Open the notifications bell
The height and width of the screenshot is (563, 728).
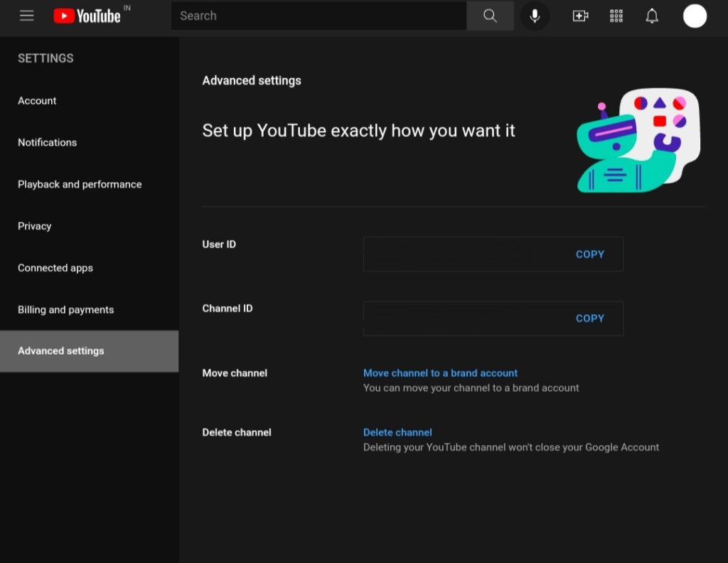[652, 16]
